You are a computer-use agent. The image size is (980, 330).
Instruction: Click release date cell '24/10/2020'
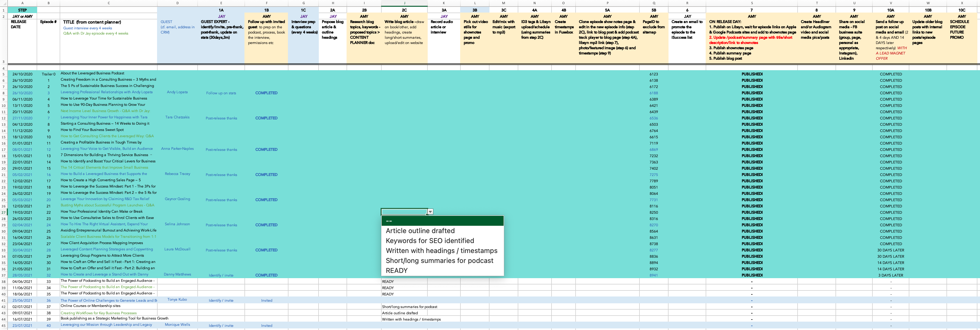(x=23, y=74)
